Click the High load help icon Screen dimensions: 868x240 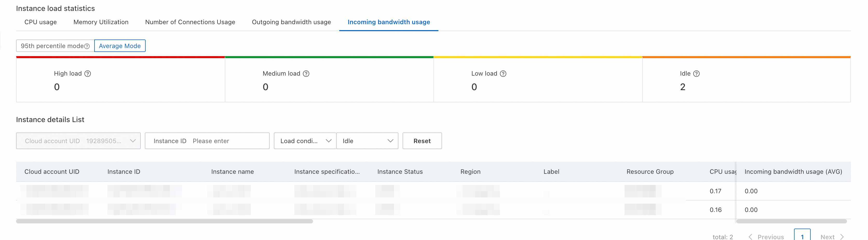(88, 74)
